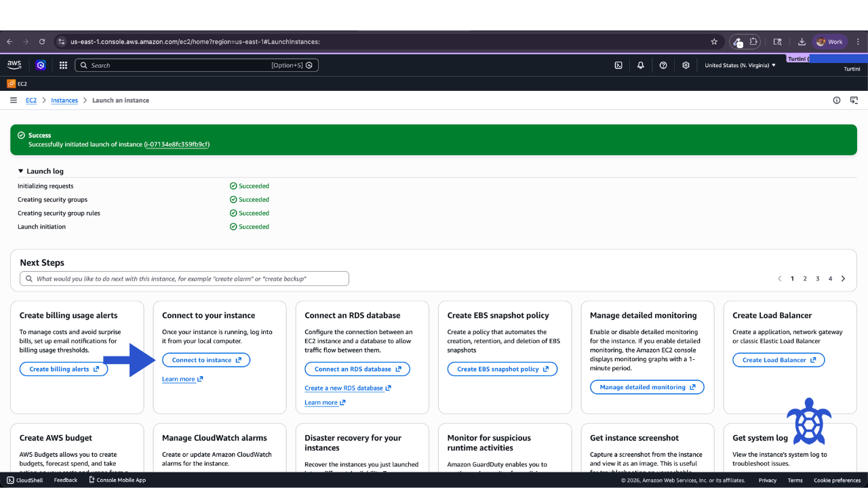Click Manage detailed monitoring button

coord(647,387)
